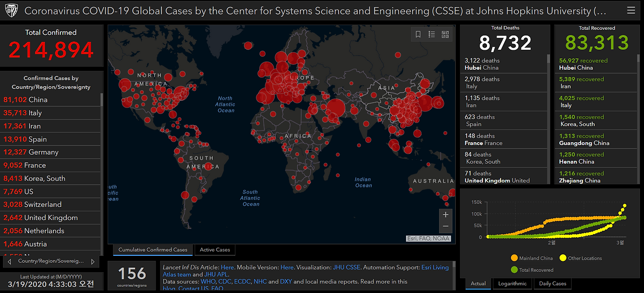The width and height of the screenshot is (644, 293).
Task: Select the Daily Cases chart tab
Action: [x=552, y=283]
